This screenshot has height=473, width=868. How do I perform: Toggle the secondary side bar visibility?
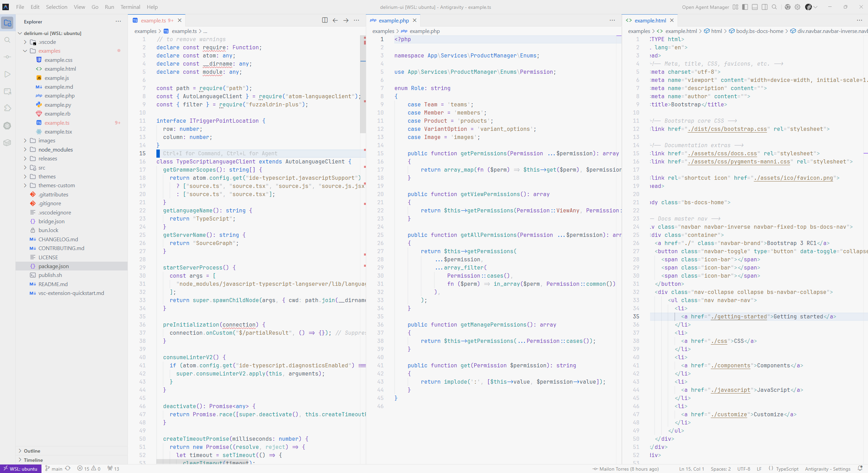coord(764,7)
